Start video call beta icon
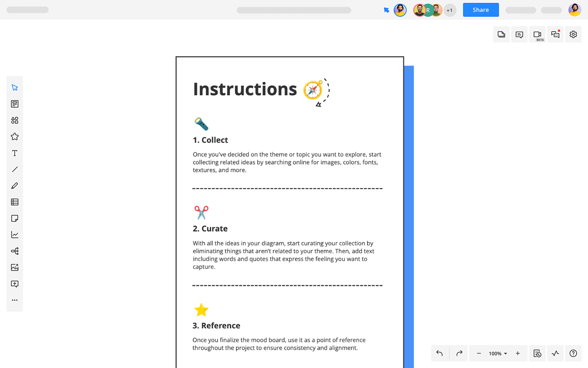Image resolution: width=588 pixels, height=368 pixels. (x=537, y=34)
